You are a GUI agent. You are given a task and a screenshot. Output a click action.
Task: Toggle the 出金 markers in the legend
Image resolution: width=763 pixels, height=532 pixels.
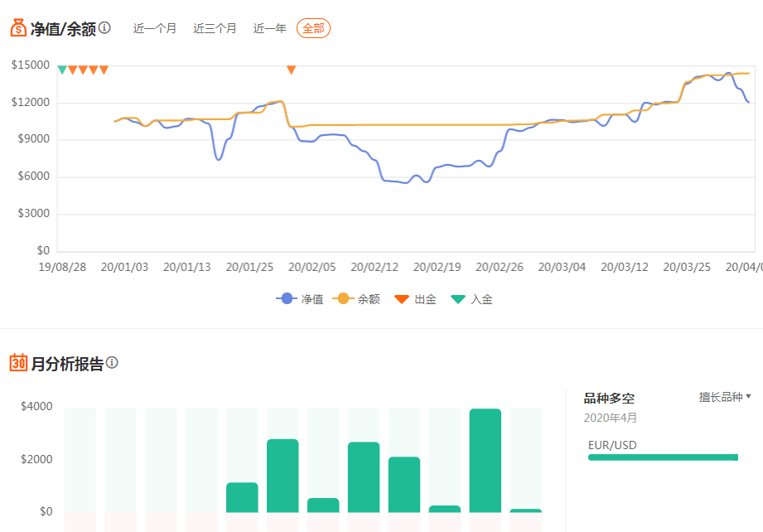pyautogui.click(x=415, y=299)
